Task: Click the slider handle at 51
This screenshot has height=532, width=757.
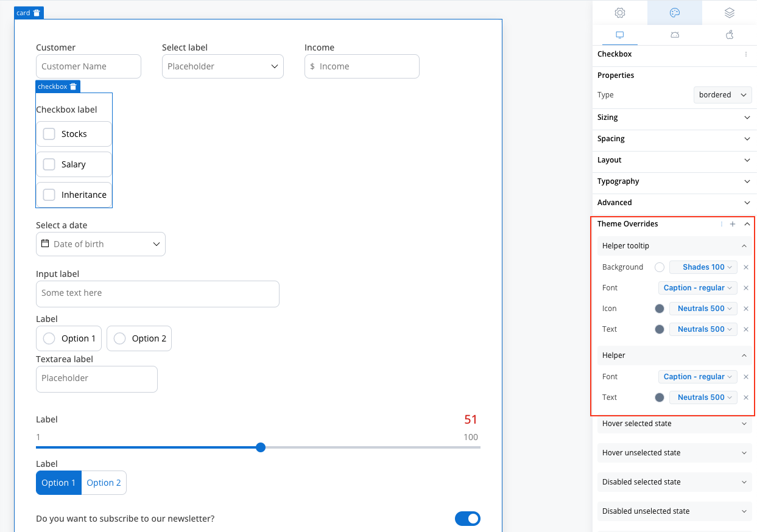Action: pyautogui.click(x=261, y=447)
